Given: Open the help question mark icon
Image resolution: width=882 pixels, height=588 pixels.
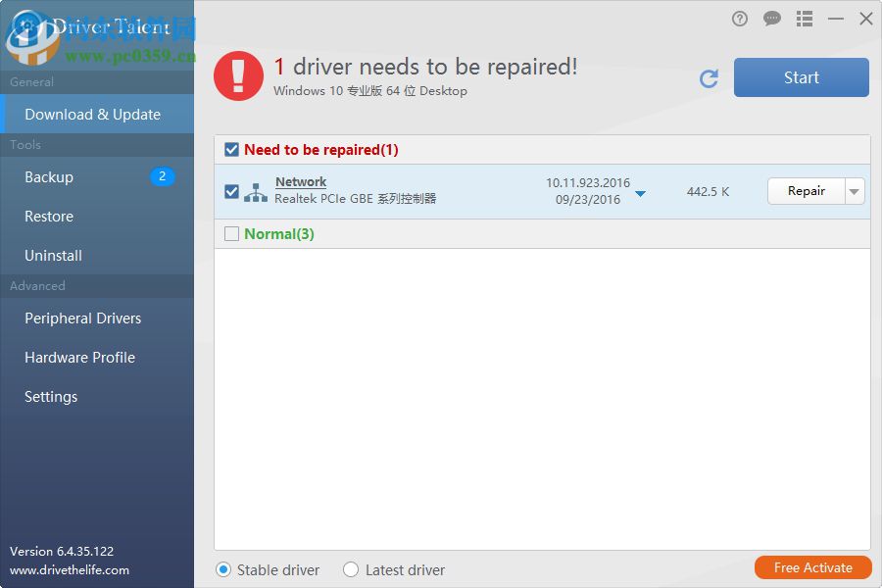Looking at the screenshot, I should coord(740,20).
